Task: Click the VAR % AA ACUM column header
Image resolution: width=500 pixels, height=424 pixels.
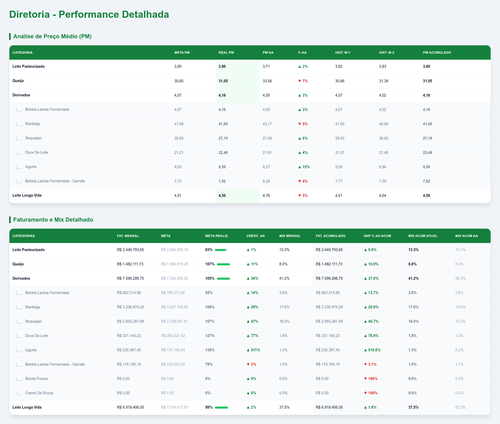Action: (377, 236)
